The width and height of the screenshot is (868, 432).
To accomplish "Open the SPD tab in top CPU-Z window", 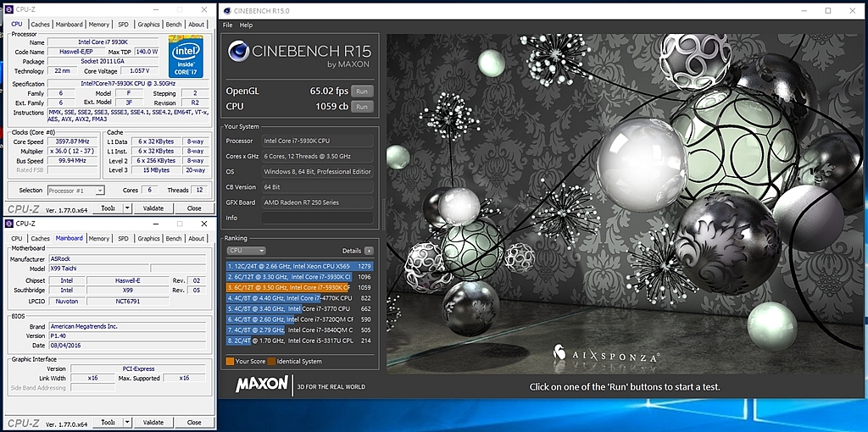I will (124, 25).
